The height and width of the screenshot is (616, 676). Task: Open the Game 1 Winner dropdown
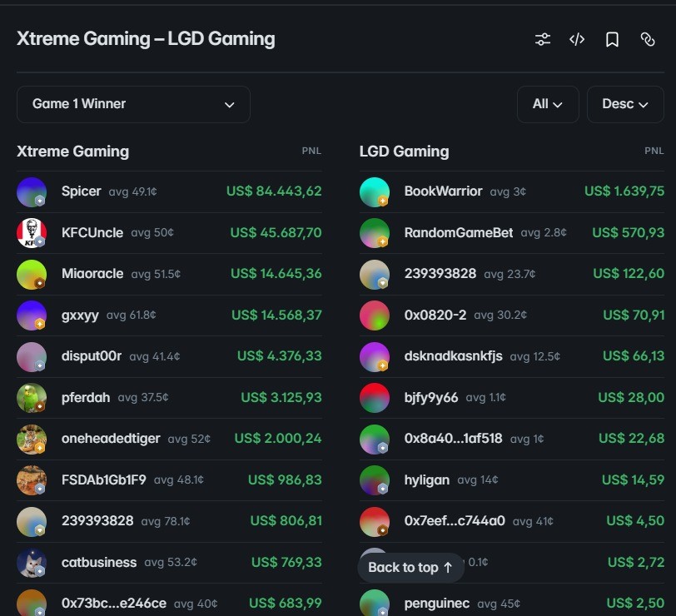point(133,104)
